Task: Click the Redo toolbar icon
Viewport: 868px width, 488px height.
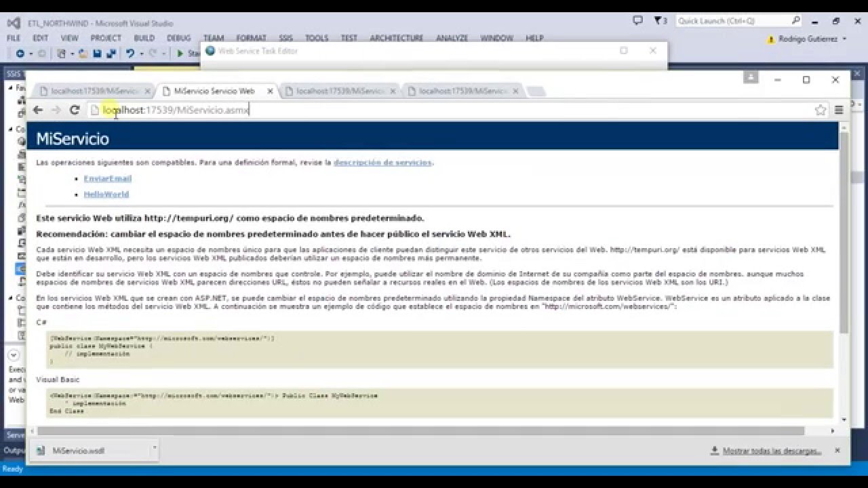Action: 153,53
